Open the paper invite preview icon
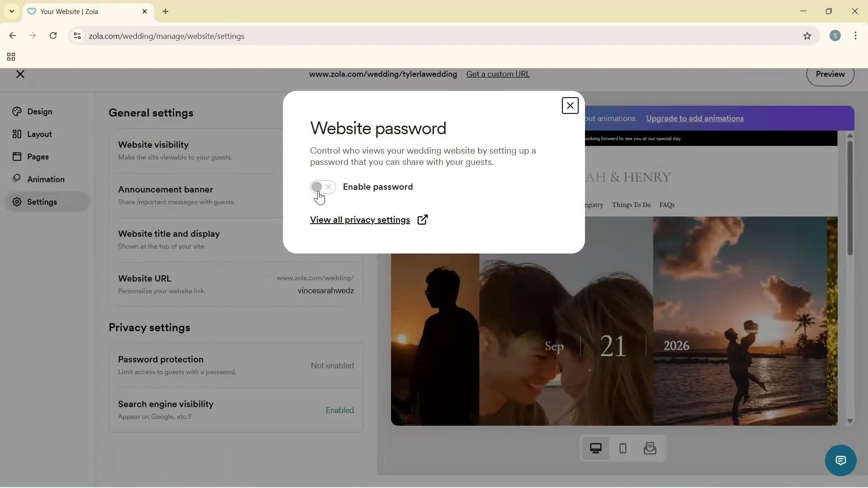Viewport: 868px width, 488px height. [650, 448]
